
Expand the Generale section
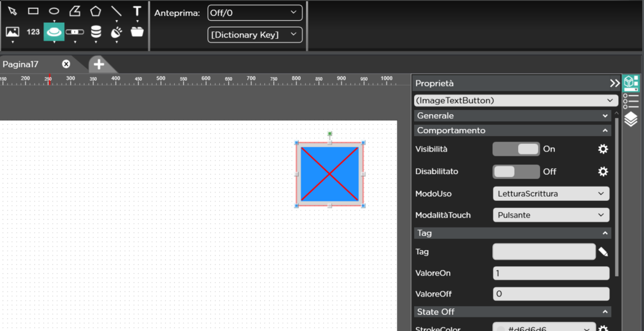[x=512, y=116]
